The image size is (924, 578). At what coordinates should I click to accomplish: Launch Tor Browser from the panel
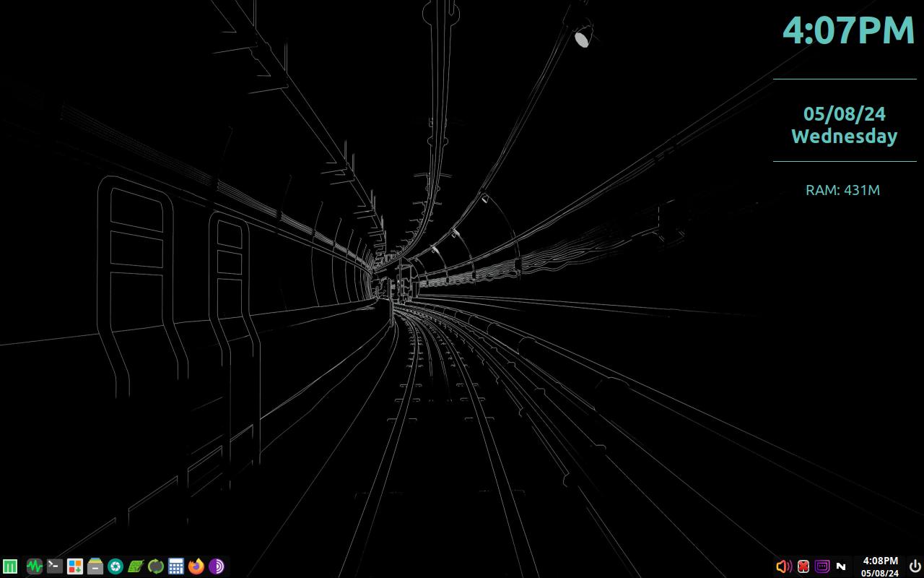[217, 566]
